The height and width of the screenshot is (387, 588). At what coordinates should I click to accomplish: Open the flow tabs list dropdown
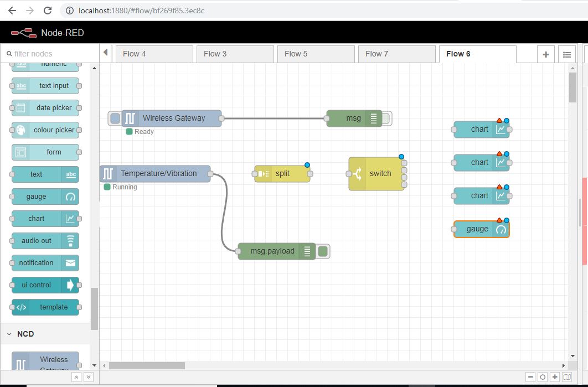click(567, 54)
